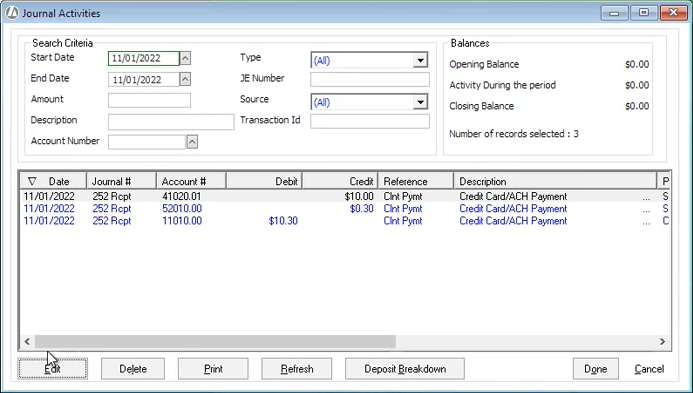Click the ellipsis in the 52010.00 row description
Image resolution: width=693 pixels, height=393 pixels.
(x=647, y=211)
